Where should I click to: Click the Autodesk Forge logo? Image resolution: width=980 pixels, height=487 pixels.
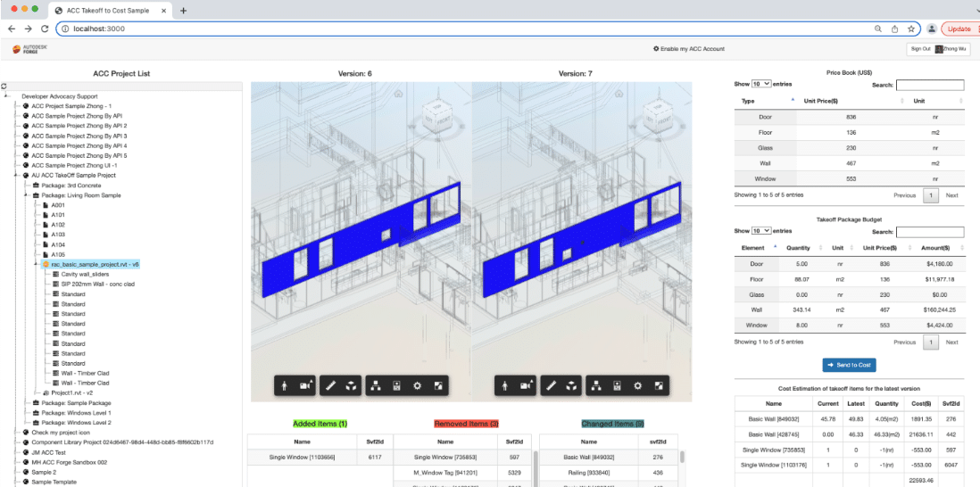coord(30,49)
